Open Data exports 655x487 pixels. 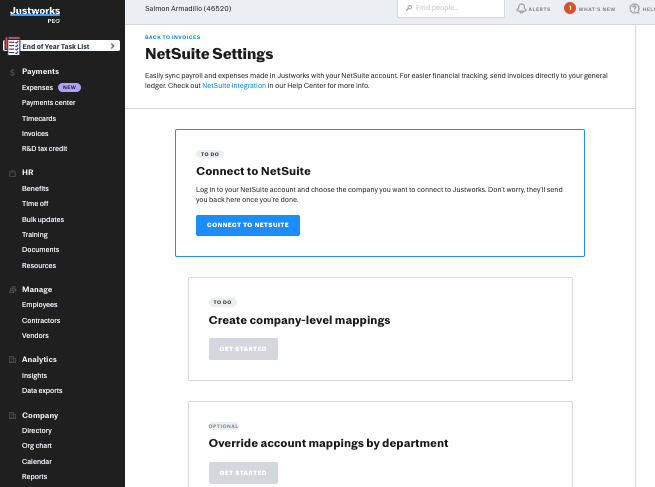(x=42, y=391)
